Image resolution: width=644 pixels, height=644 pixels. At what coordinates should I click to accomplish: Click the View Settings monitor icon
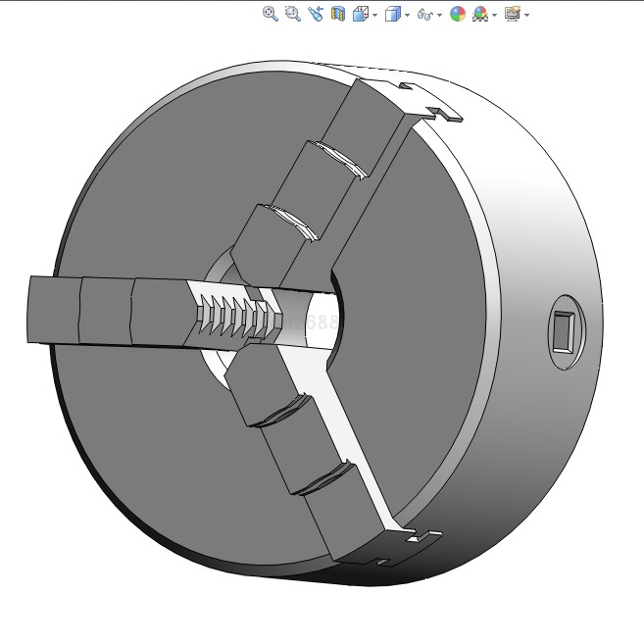512,14
